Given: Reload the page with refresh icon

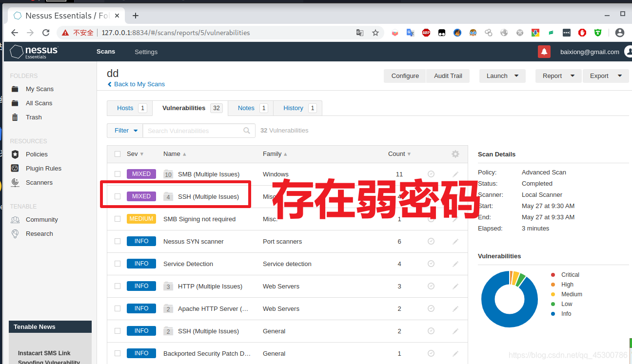Looking at the screenshot, I should click(46, 33).
